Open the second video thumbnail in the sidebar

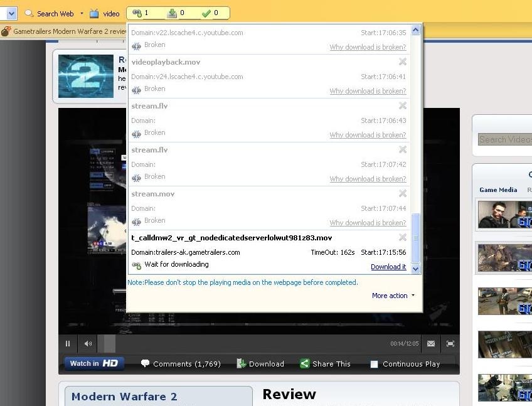(x=505, y=258)
